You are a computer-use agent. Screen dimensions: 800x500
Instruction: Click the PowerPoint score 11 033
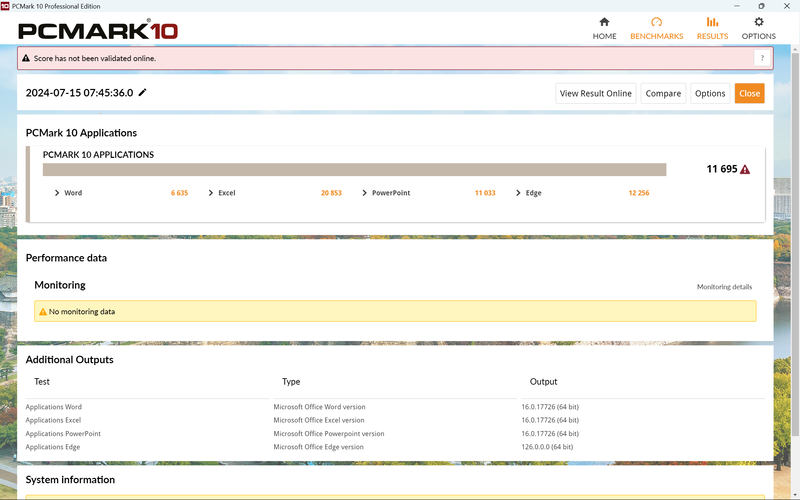coord(485,193)
